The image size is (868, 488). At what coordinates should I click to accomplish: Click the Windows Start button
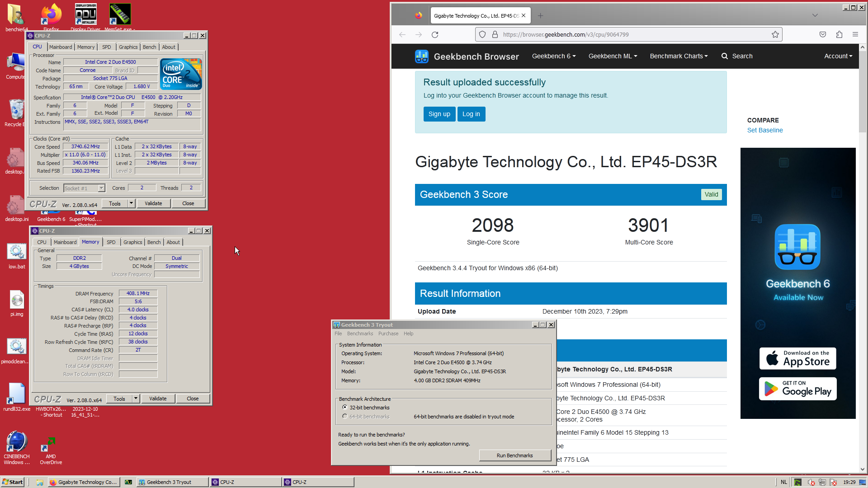[x=13, y=482]
